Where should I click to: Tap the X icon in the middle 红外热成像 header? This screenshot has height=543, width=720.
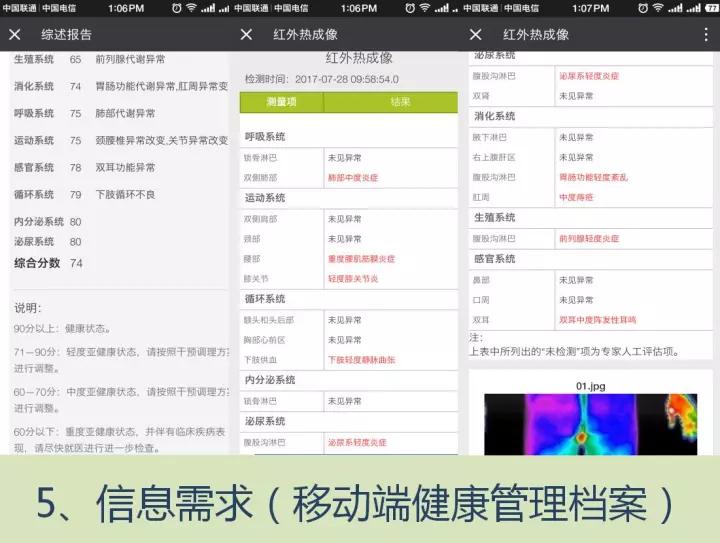(247, 35)
